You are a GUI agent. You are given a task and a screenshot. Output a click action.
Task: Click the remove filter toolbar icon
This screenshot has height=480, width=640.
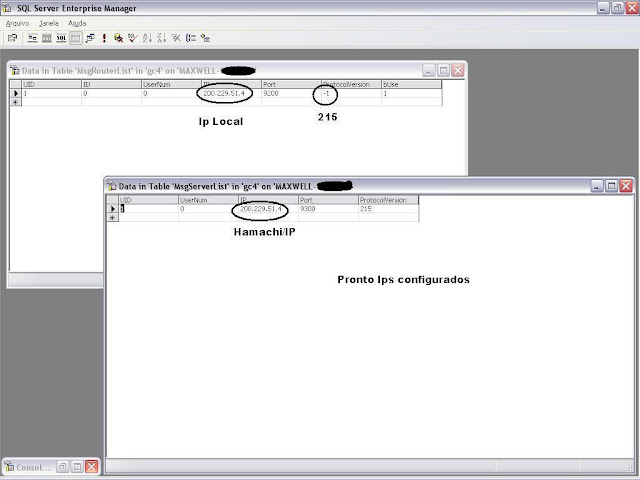pyautogui.click(x=176, y=38)
